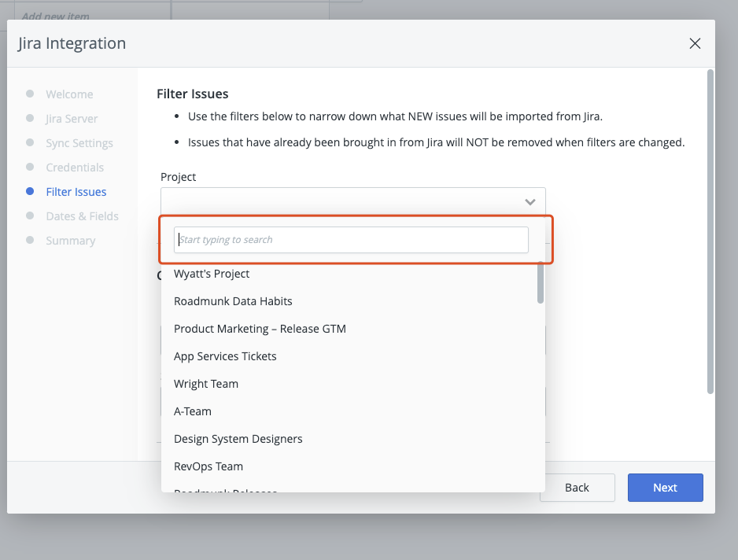Click the Back button
This screenshot has height=560, width=738.
pyautogui.click(x=577, y=488)
